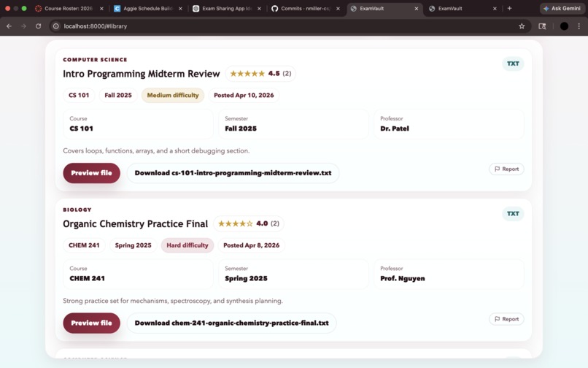Click the CHEM 241 tag chip
This screenshot has width=588, height=368.
(x=84, y=245)
